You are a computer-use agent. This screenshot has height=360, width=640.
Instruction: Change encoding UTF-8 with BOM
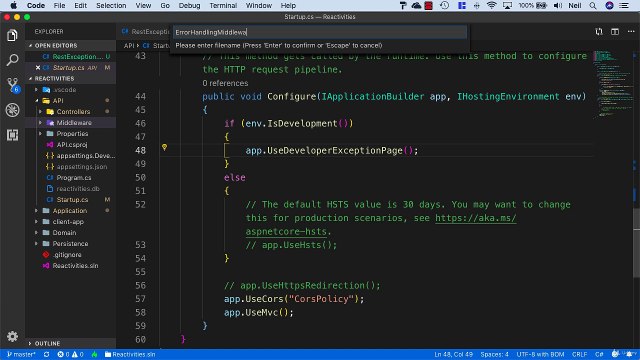(540, 354)
